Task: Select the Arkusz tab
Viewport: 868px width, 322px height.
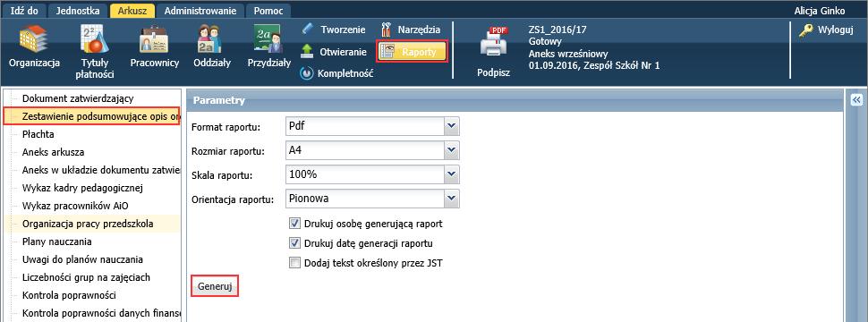Action: 132,11
